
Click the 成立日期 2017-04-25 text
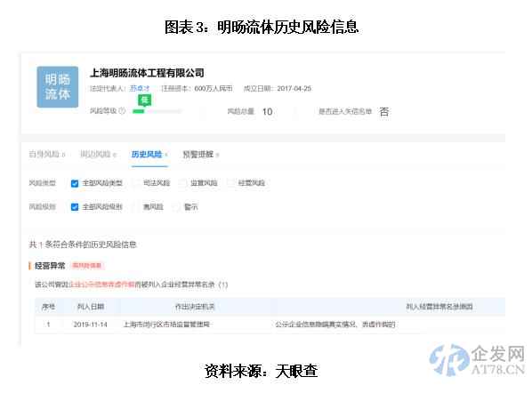(x=278, y=89)
